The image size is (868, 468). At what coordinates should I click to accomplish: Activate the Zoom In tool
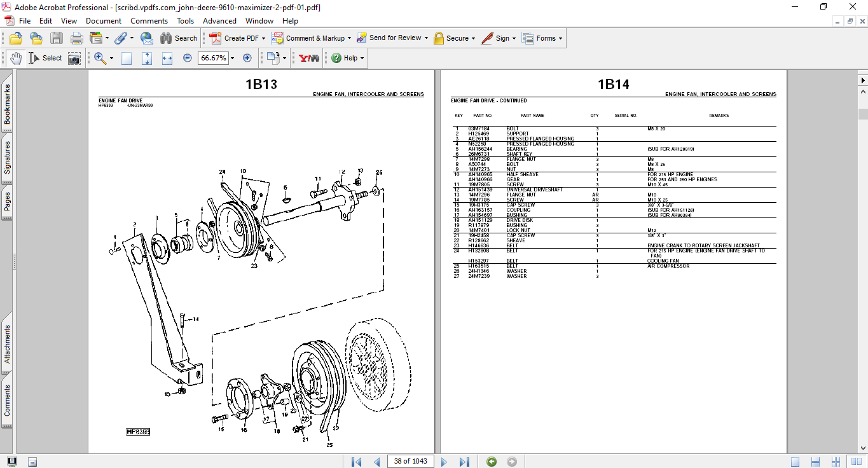[x=100, y=58]
